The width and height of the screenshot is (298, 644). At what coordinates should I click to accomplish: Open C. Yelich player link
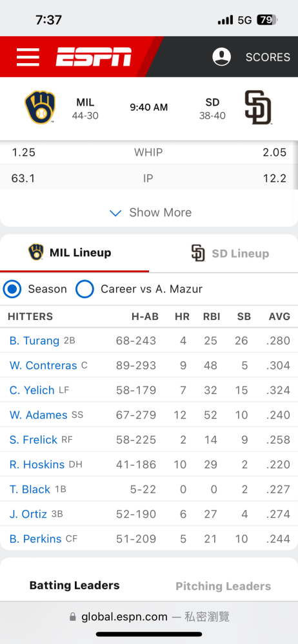32,390
